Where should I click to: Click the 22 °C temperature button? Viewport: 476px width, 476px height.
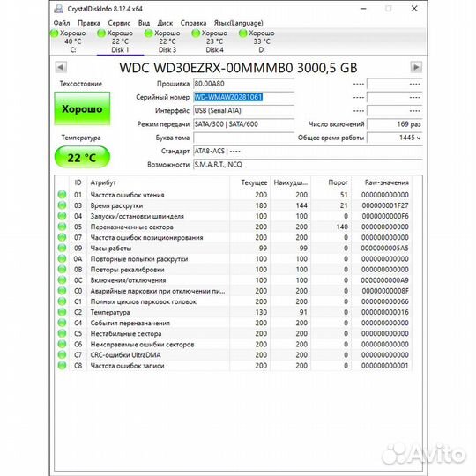tap(82, 157)
